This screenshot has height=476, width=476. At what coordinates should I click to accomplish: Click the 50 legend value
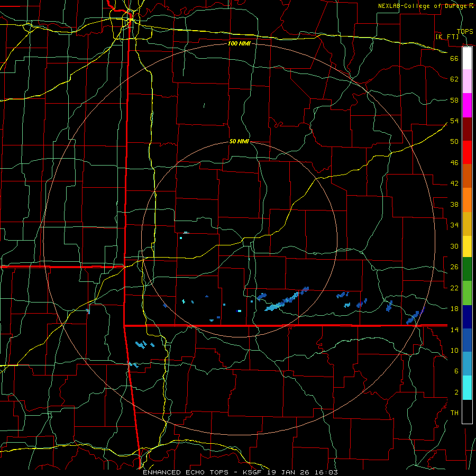454,142
